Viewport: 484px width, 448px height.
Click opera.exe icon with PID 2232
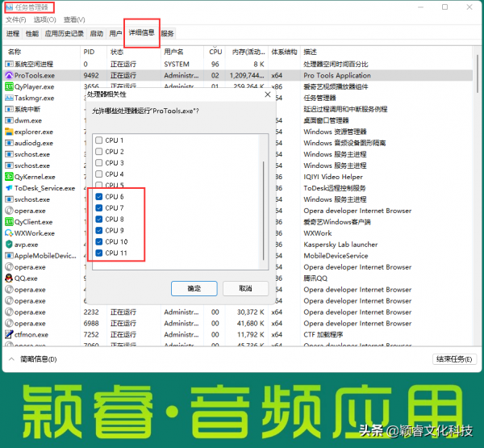tap(9, 312)
